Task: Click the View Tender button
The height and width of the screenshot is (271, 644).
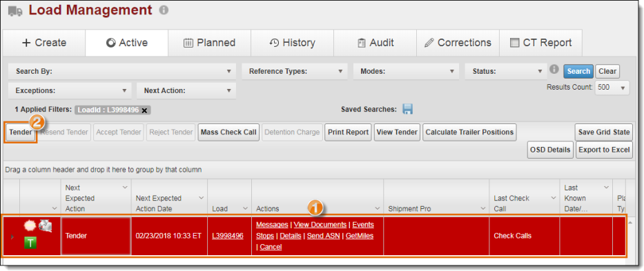Action: [x=397, y=132]
